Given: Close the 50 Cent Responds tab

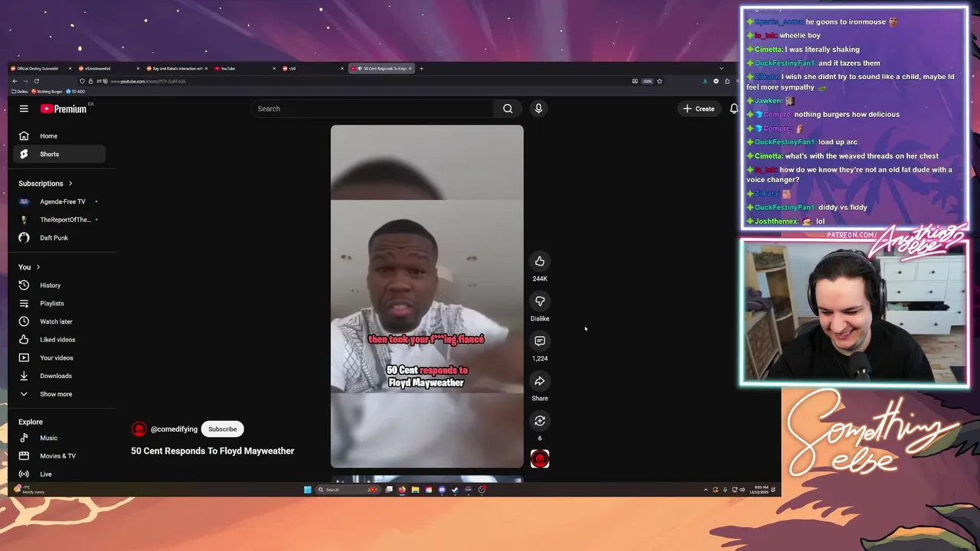Looking at the screenshot, I should 410,68.
